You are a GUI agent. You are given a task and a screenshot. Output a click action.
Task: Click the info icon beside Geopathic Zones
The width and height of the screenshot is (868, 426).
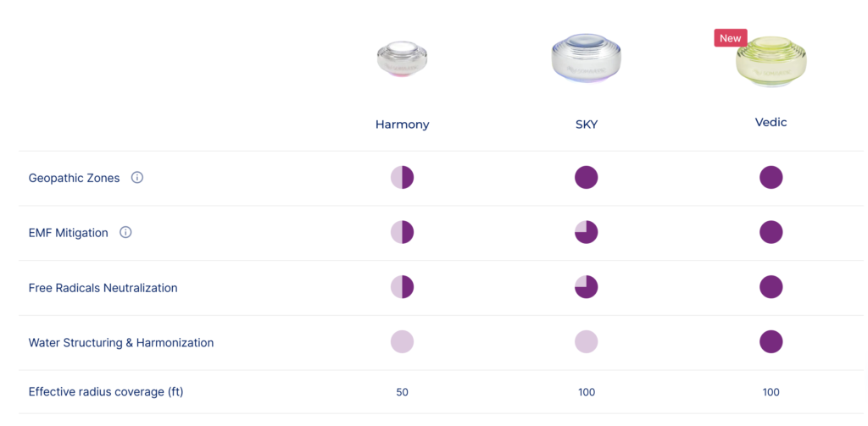[136, 178]
